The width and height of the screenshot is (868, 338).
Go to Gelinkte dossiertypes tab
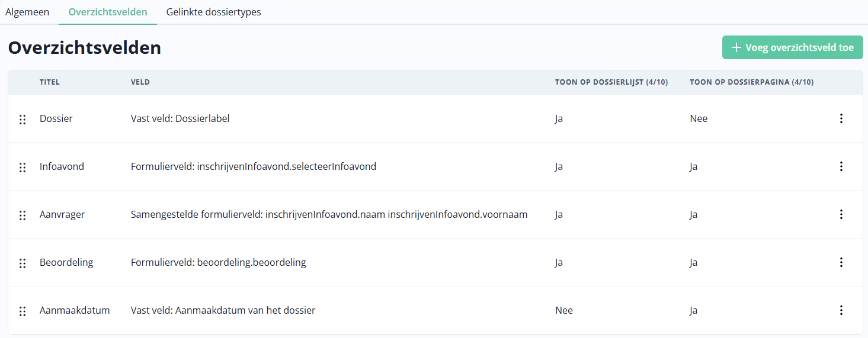(x=213, y=12)
